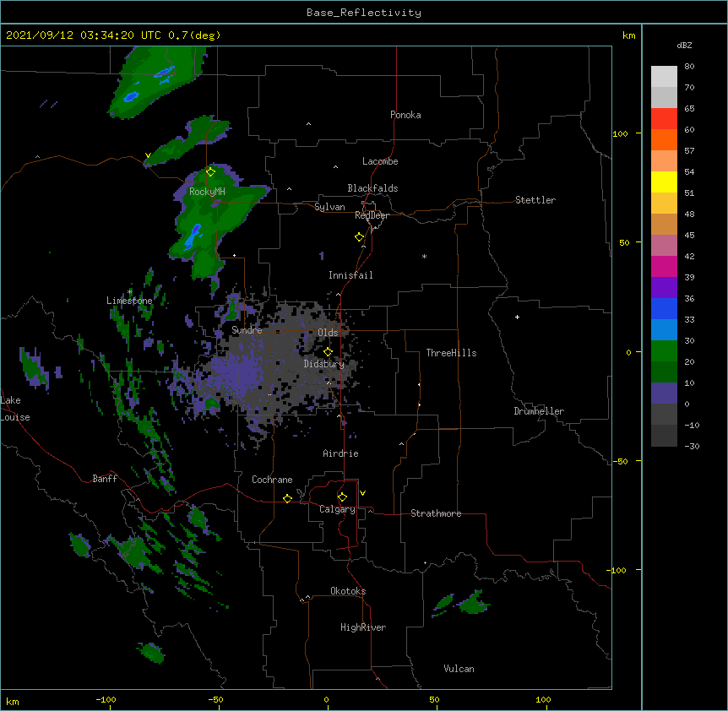
Task: Click the yellow station marker south of RedDeer
Action: [x=360, y=237]
